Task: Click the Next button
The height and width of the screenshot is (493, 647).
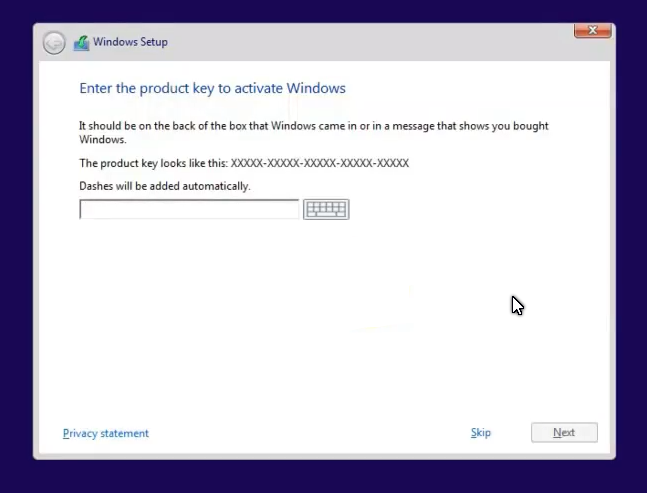Action: tap(564, 432)
